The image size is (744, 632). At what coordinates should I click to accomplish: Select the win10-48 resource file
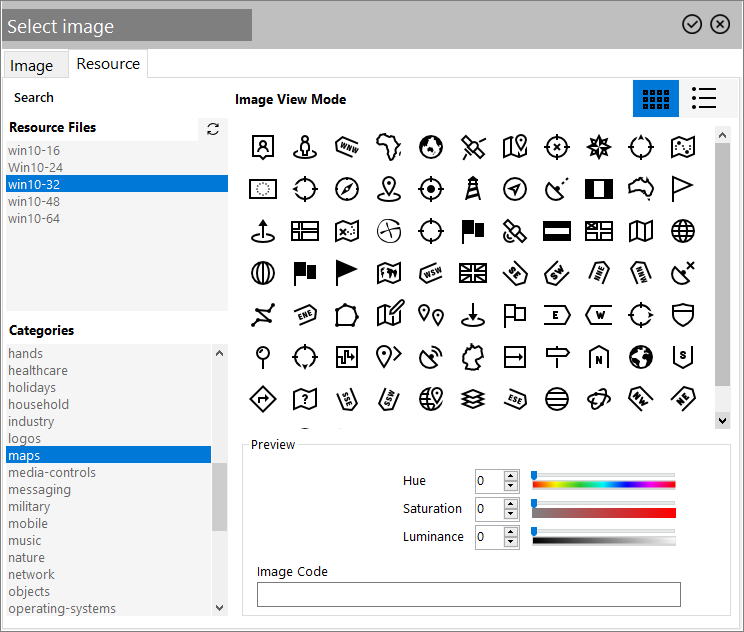117,202
